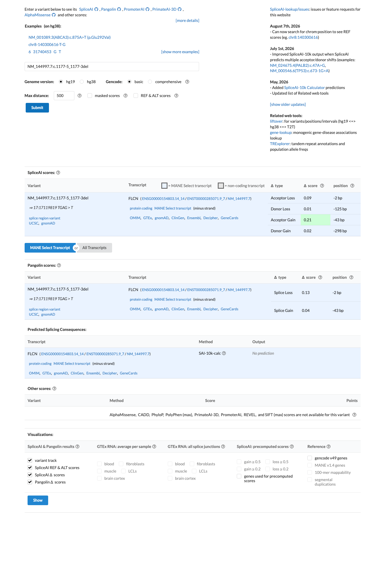Open gene-lookup related tool link
The height and width of the screenshot is (588, 389).
[x=281, y=133]
